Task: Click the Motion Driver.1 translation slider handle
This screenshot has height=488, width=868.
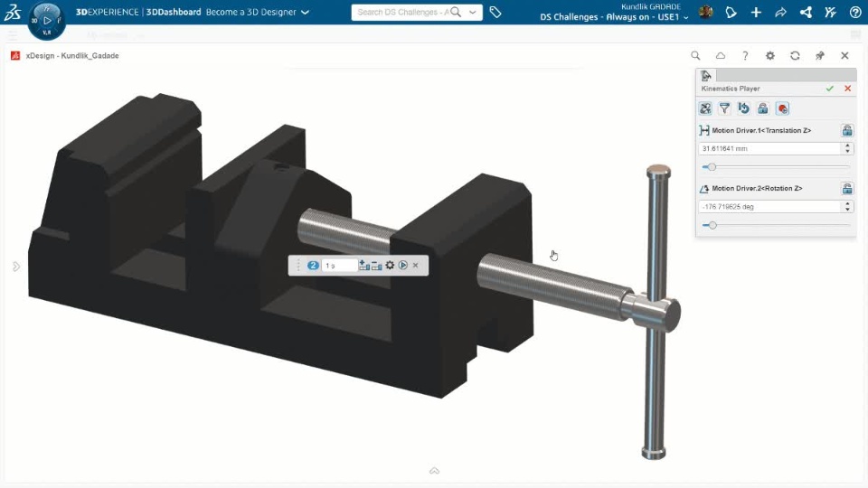Action: 712,166
